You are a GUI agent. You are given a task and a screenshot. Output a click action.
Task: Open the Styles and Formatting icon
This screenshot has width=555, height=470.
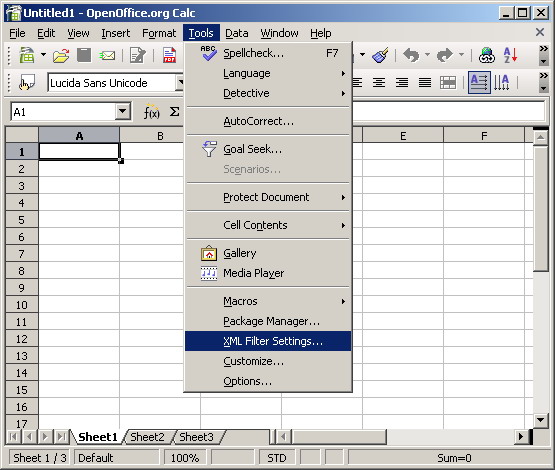click(27, 83)
